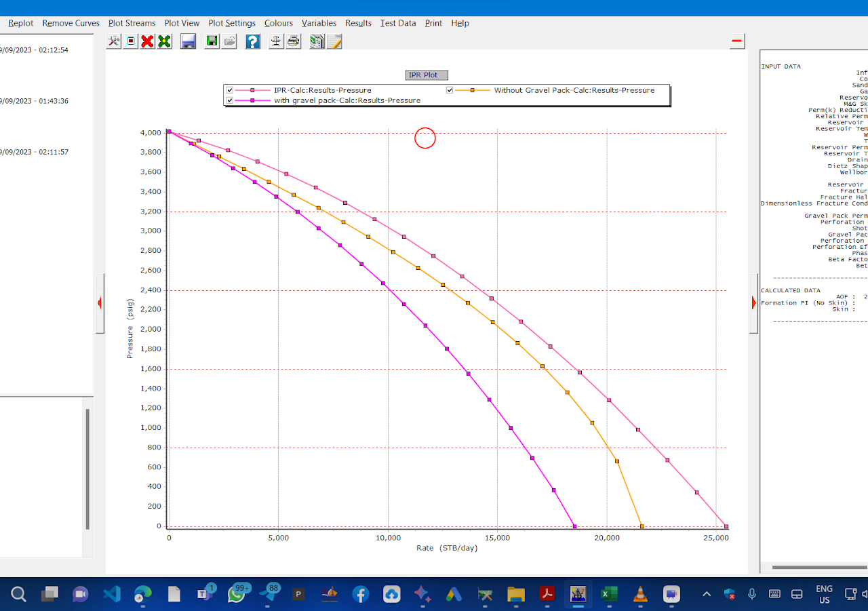Open Adobe Acrobat from the taskbar
Screen dimensions: 868x611
tap(547, 595)
